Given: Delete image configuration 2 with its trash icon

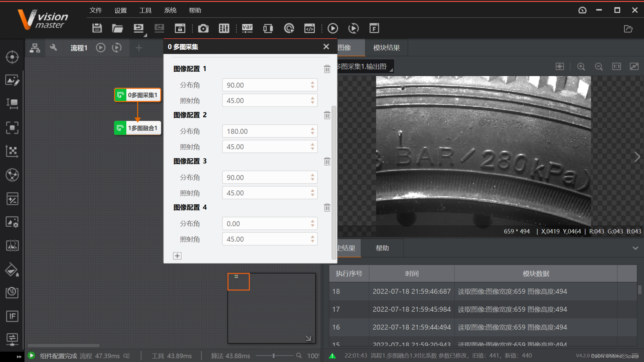Looking at the screenshot, I should [x=327, y=115].
